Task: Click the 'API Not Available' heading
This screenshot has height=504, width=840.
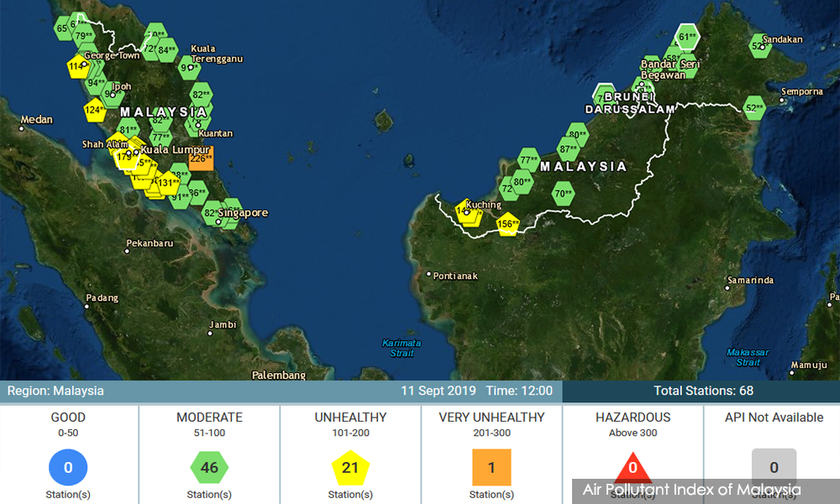Action: point(774,417)
